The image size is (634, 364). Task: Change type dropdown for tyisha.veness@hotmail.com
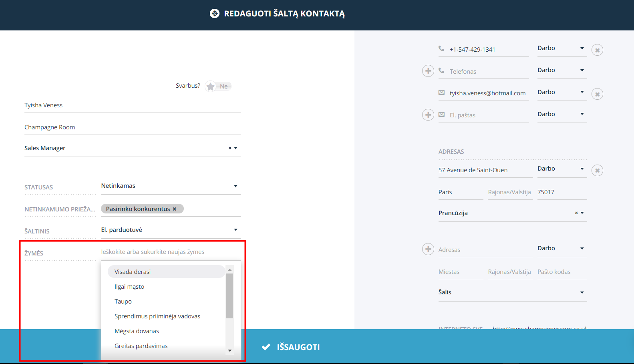(x=562, y=92)
